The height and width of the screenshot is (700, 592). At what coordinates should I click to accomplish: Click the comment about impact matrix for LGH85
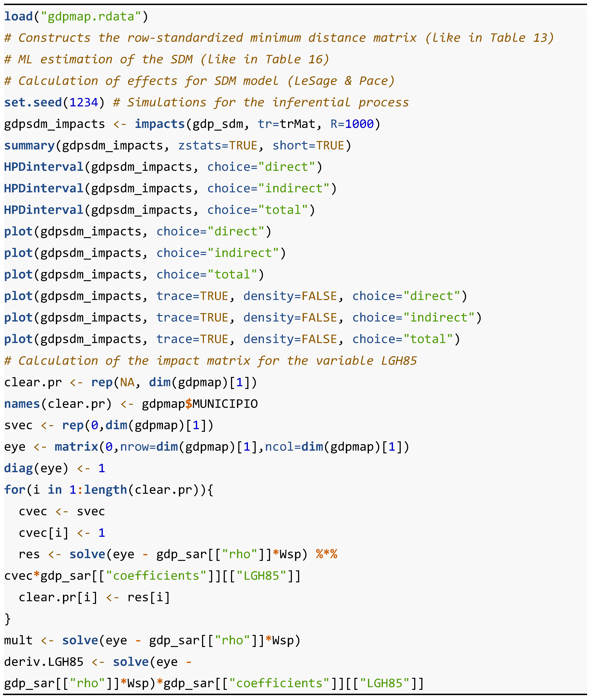(x=210, y=361)
